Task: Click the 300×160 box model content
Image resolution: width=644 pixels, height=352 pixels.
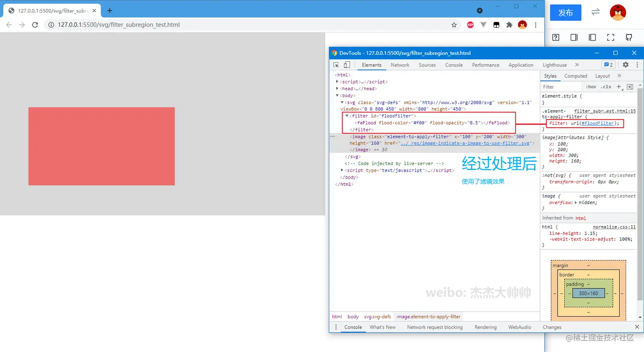Action: (x=588, y=293)
